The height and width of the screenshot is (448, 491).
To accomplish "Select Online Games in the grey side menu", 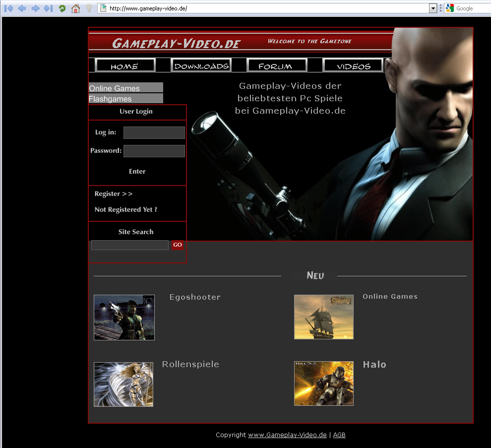I will tap(126, 88).
